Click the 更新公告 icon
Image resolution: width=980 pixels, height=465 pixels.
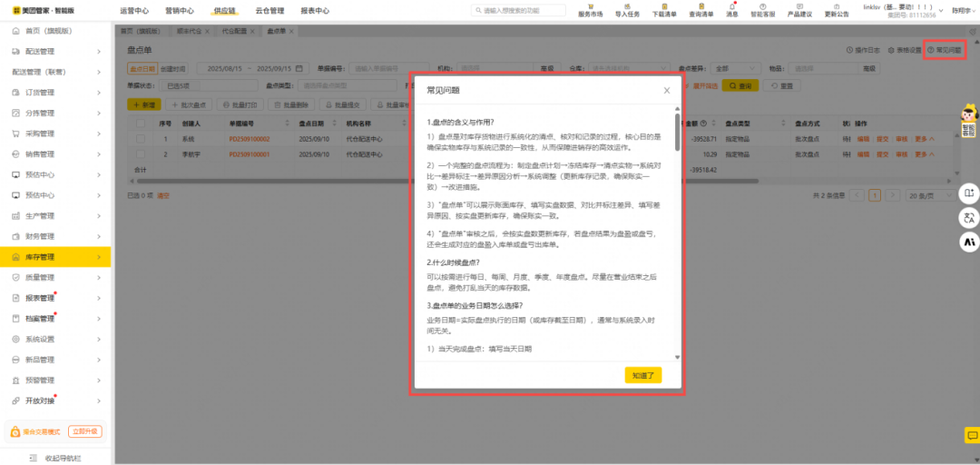tap(837, 6)
